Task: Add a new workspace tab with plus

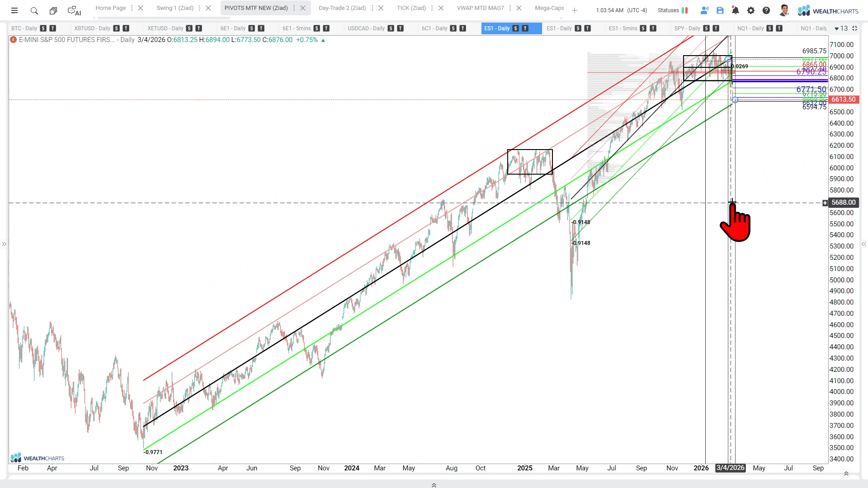Action: pyautogui.click(x=575, y=10)
